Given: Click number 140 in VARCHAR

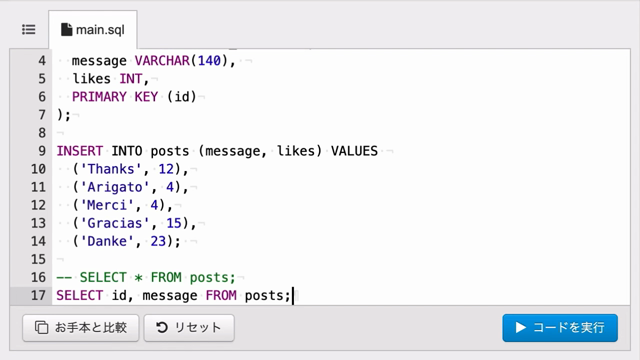Looking at the screenshot, I should coord(209,61).
